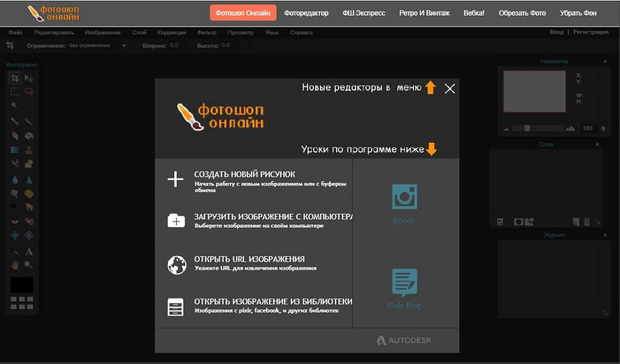Viewport: 620px width, 364px height.
Task: Close the Навигатор panel
Action: pos(605,62)
